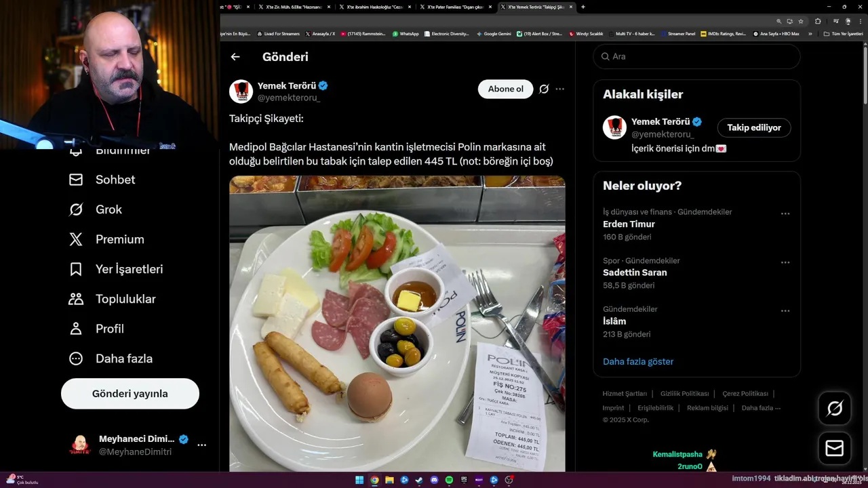
Task: Open OBS Studio from the taskbar
Action: coord(509,480)
